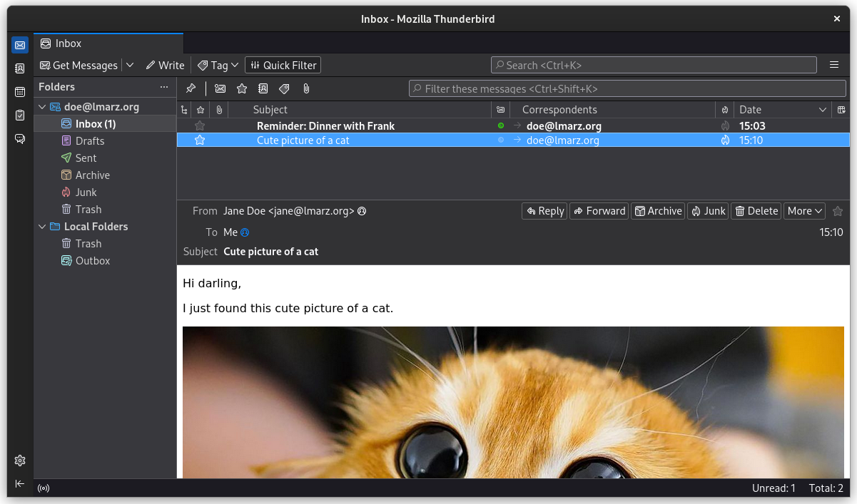This screenshot has height=504, width=857.
Task: Collapse the Local Folders tree
Action: (x=41, y=227)
